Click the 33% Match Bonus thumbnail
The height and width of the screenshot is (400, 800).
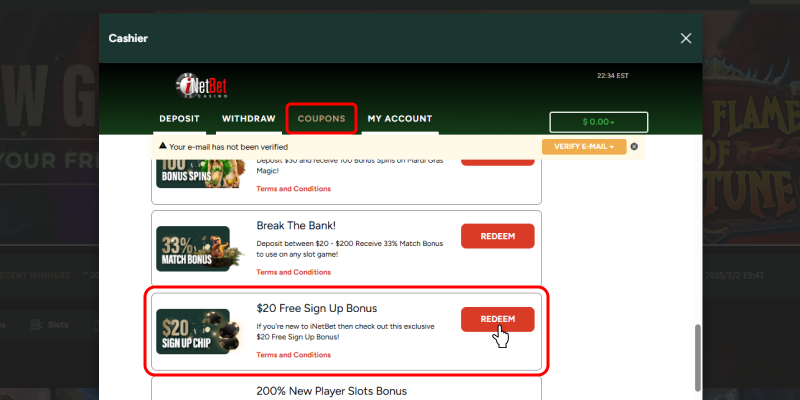click(199, 248)
